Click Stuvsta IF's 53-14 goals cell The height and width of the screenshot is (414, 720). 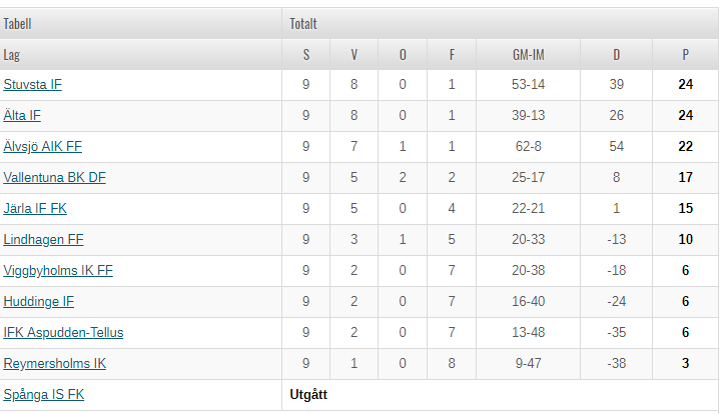tap(529, 84)
